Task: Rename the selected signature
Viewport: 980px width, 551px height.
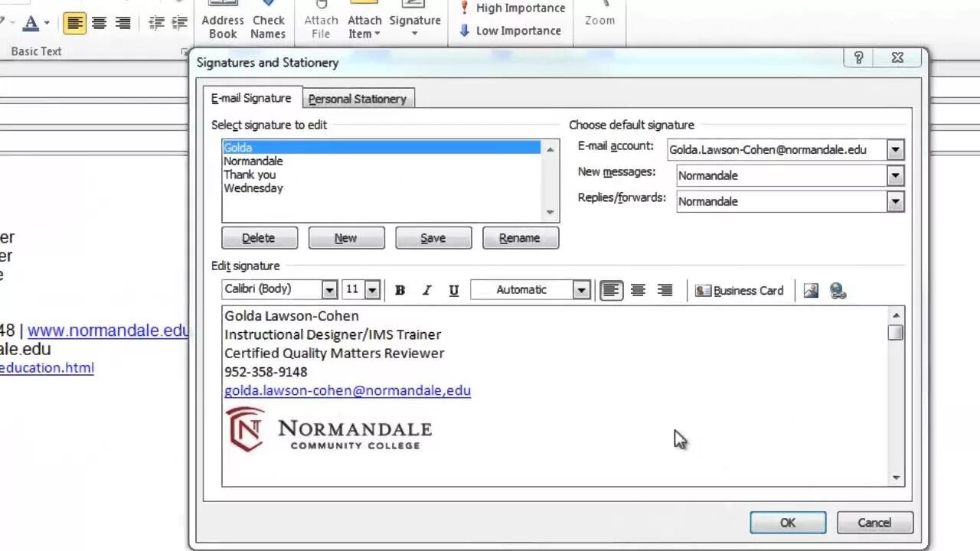Action: [521, 238]
